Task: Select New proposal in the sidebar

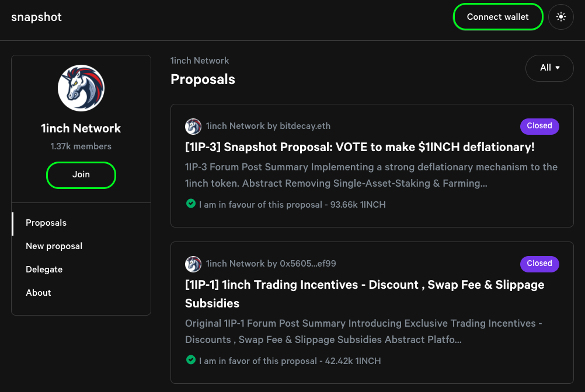Action: click(54, 246)
